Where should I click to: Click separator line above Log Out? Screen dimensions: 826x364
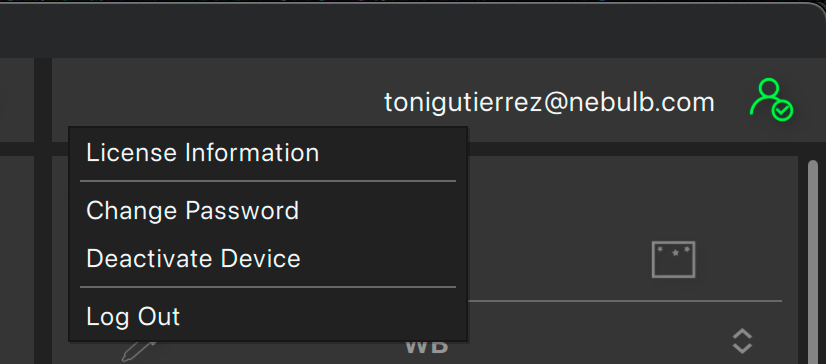[268, 287]
